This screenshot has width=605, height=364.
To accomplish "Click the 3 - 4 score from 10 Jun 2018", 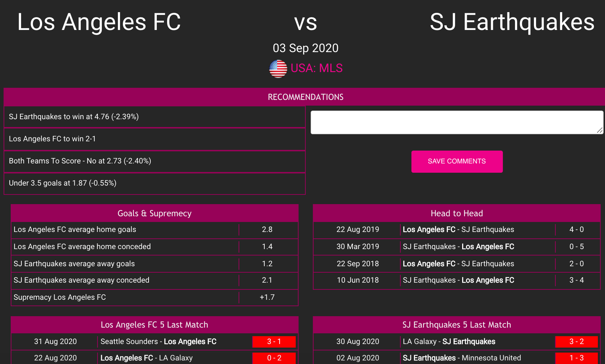I will click(x=576, y=280).
